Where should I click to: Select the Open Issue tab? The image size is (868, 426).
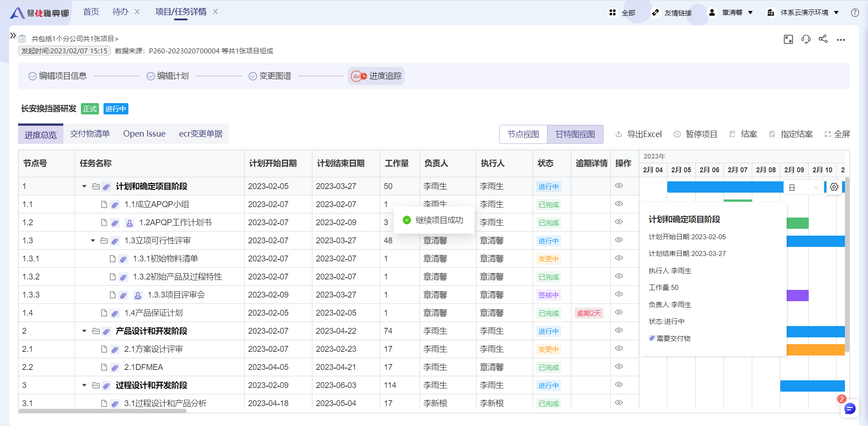[144, 134]
